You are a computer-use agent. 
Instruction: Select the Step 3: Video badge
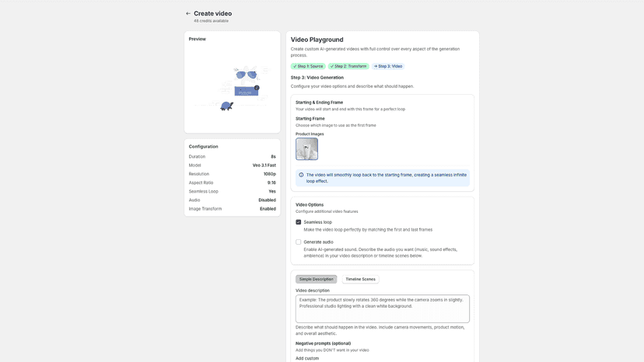388,66
